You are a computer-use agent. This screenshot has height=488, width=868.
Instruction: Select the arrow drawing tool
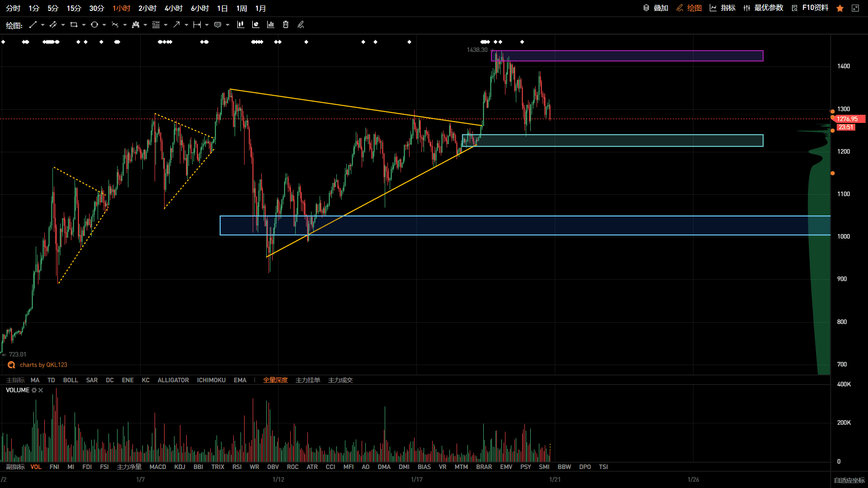176,25
